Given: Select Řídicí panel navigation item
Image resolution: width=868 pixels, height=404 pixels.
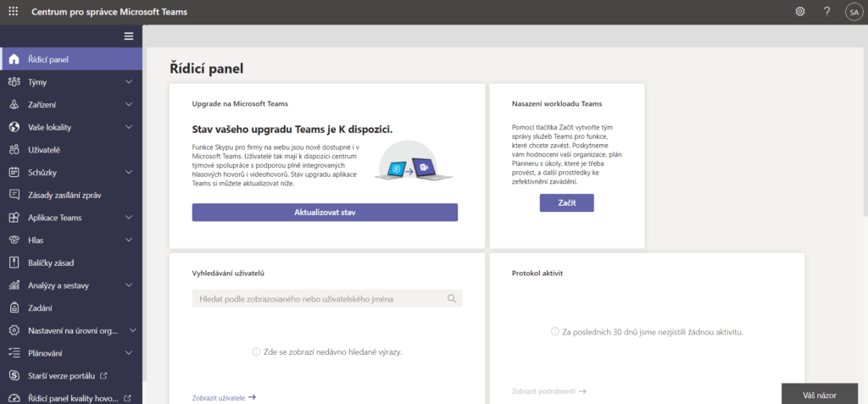Looking at the screenshot, I should [x=71, y=59].
